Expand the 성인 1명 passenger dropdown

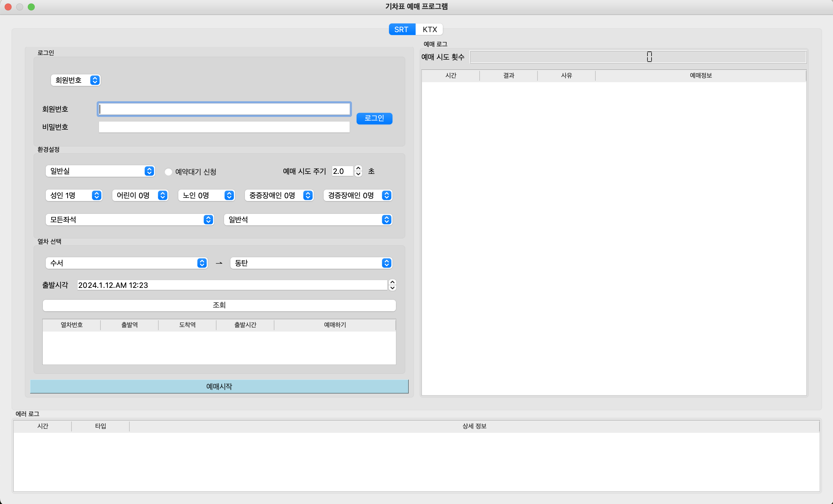pos(74,195)
